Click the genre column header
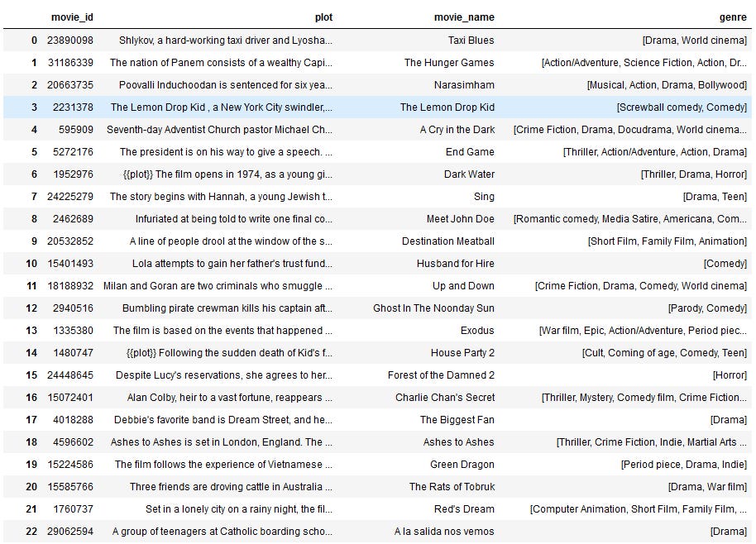This screenshot has height=544, width=756. tap(733, 17)
